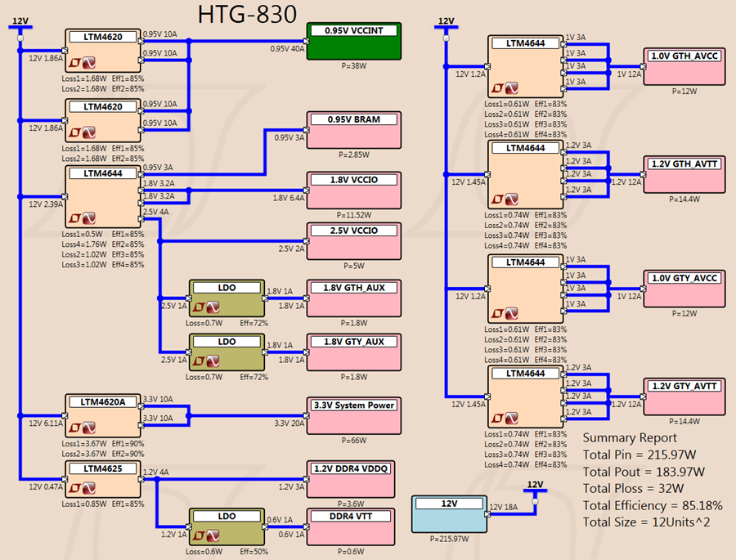
Task: Click the waveform icon in the LTM4644 feeding 1.0V GTY_AVCC
Action: [x=511, y=314]
